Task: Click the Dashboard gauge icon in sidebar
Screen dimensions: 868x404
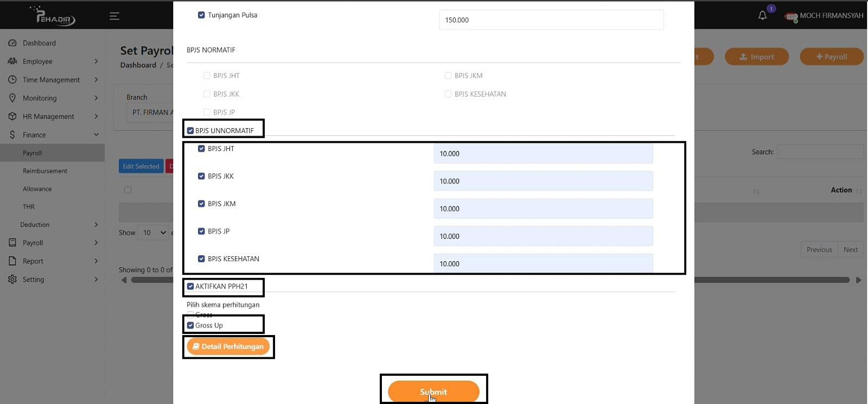Action: tap(12, 43)
